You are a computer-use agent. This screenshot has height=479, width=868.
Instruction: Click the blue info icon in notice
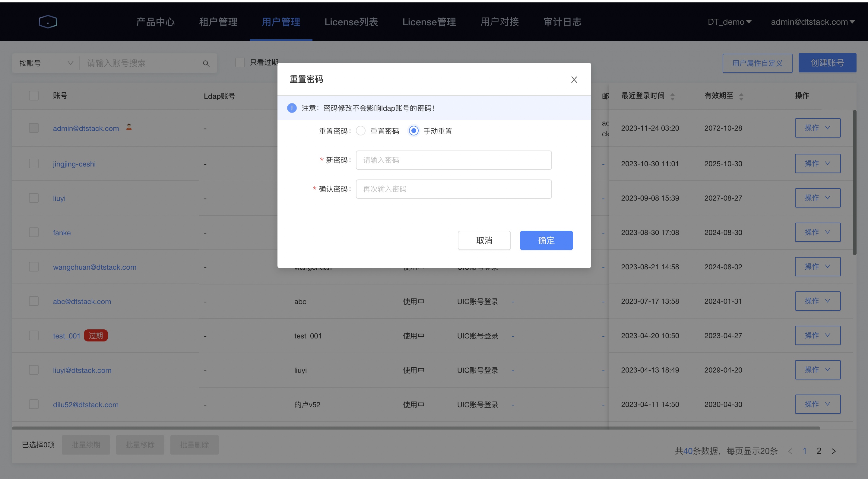[x=292, y=108]
